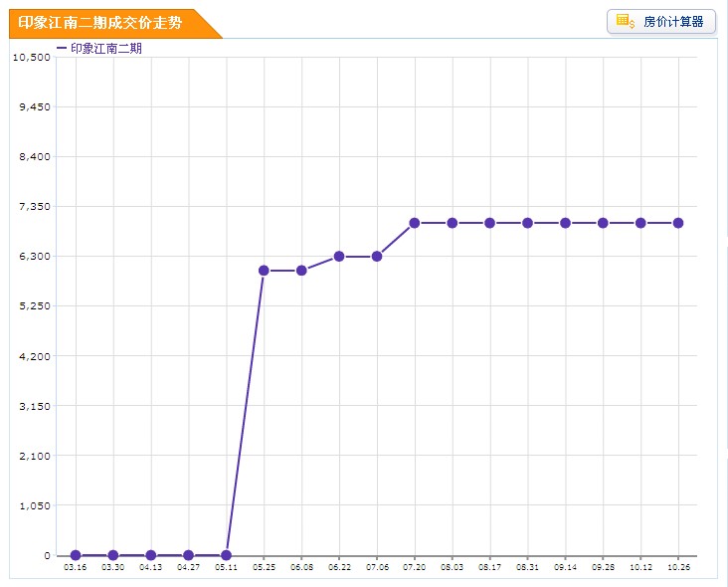Click the data point at 06.22
728x587 pixels.
[x=339, y=257]
